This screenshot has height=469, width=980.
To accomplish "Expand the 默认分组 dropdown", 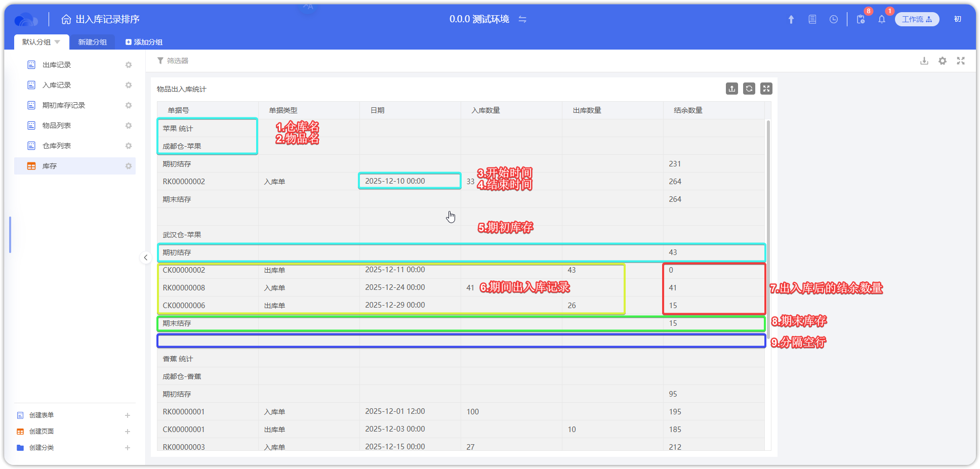I will (x=57, y=42).
